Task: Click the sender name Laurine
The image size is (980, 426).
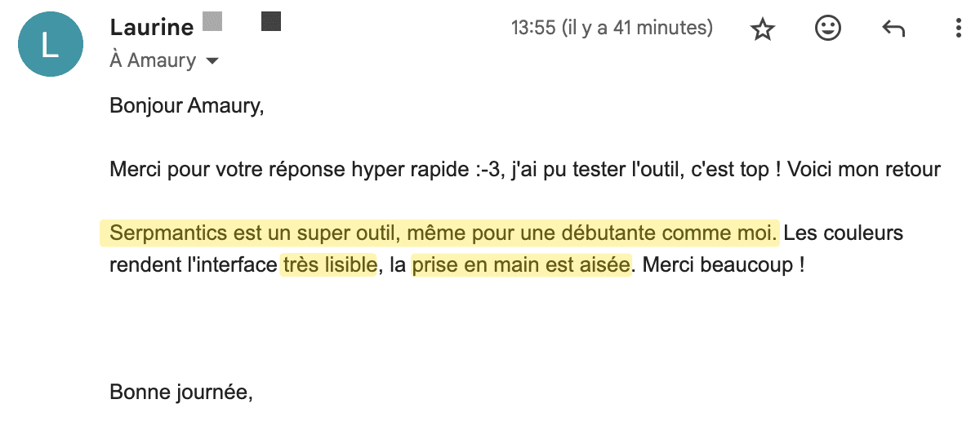Action: [151, 27]
